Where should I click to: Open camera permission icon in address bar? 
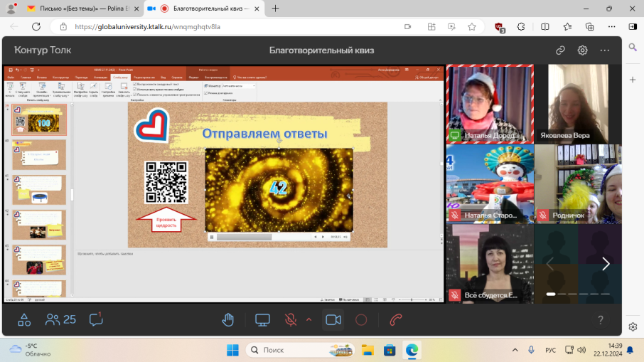click(x=407, y=27)
